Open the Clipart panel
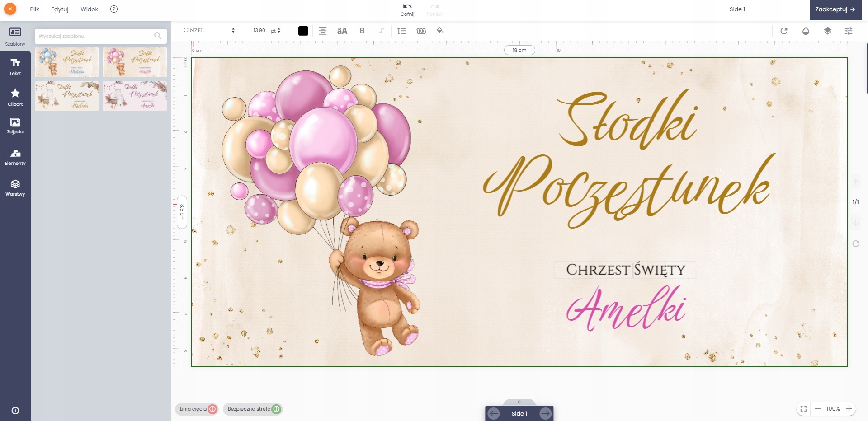Viewport: 868px width, 421px height. [x=15, y=97]
